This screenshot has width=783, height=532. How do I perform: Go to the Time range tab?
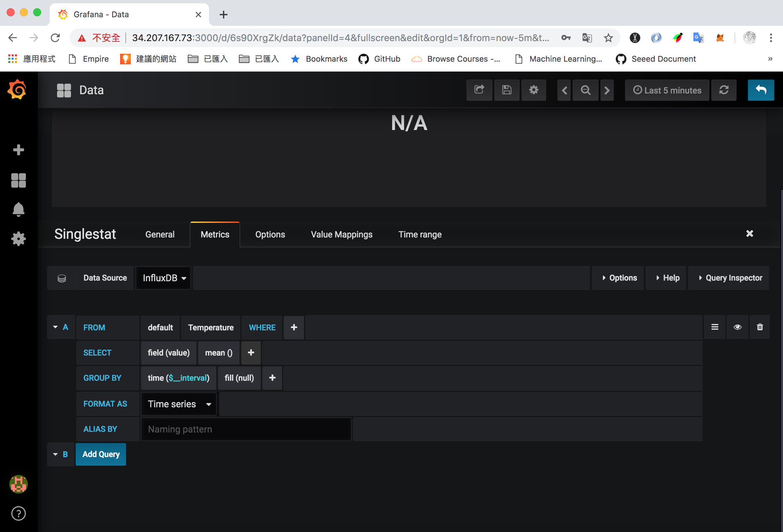point(420,235)
